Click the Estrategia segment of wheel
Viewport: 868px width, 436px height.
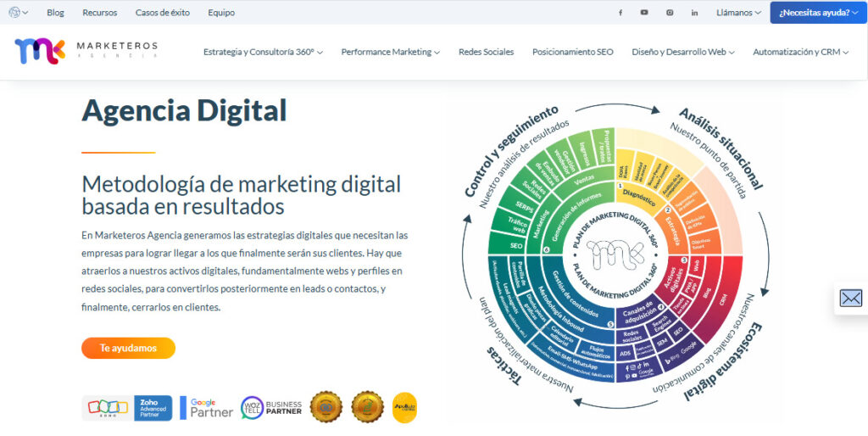[674, 226]
